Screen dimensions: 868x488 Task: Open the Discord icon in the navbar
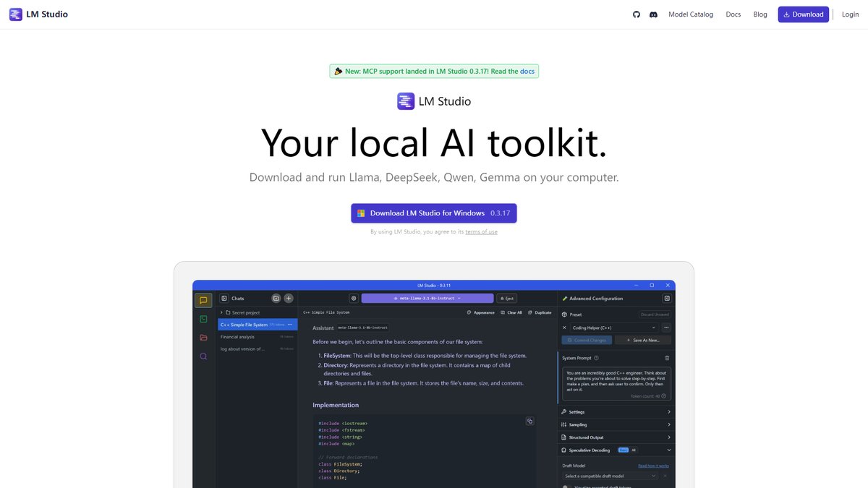pyautogui.click(x=654, y=14)
